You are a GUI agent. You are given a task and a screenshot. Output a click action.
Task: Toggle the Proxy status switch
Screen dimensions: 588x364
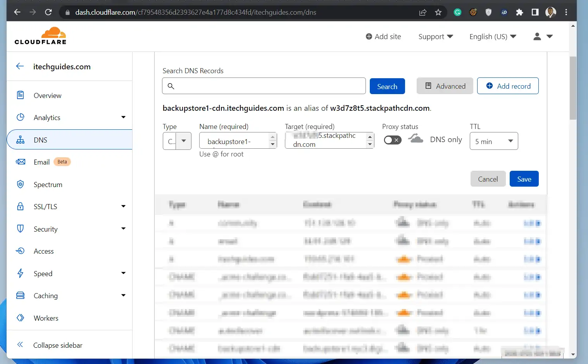392,140
